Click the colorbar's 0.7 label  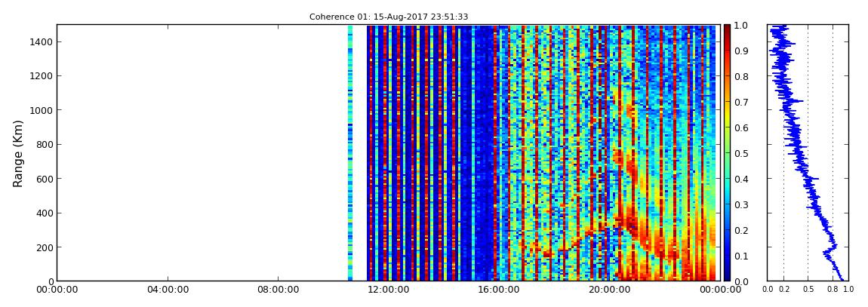(740, 102)
